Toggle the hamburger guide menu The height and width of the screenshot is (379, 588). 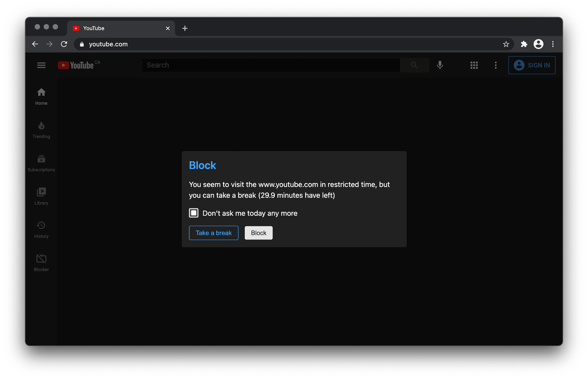[41, 65]
